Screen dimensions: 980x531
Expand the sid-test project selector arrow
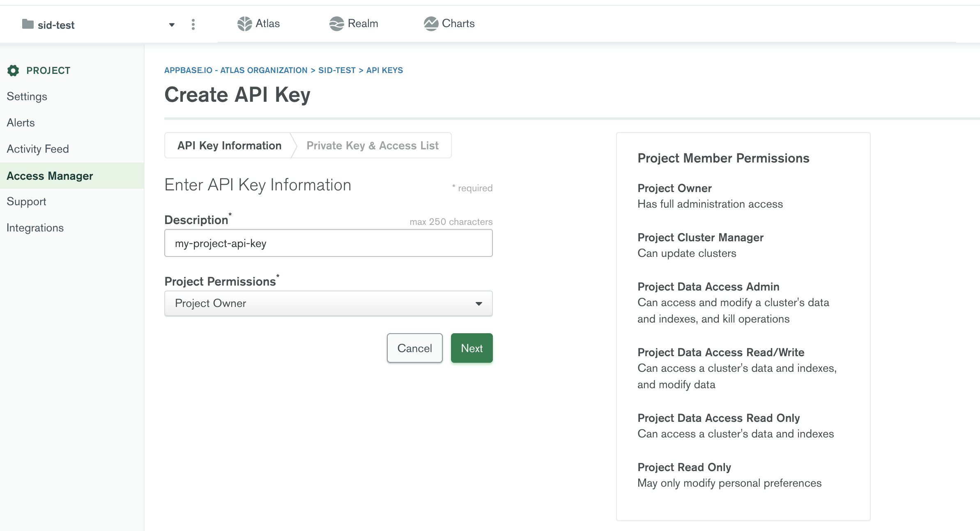pos(172,25)
